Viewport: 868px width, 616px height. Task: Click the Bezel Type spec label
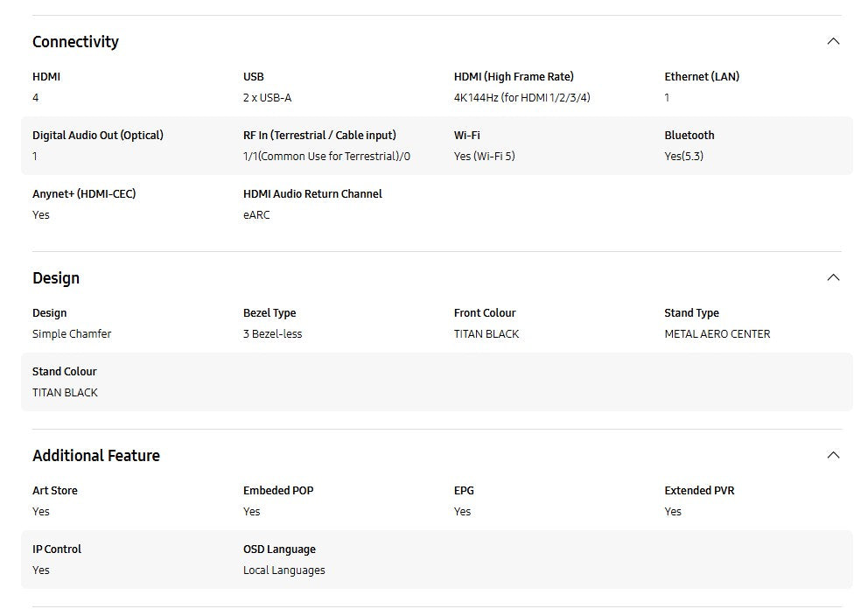point(269,313)
